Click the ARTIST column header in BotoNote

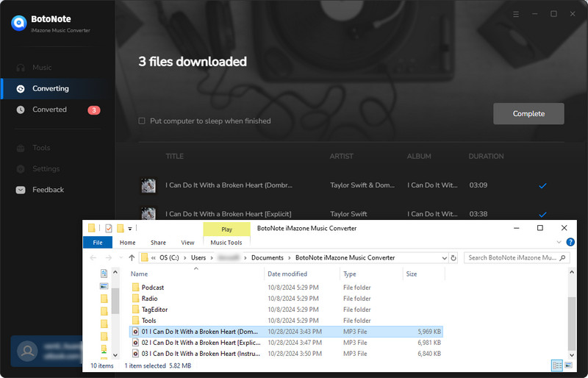pos(341,156)
